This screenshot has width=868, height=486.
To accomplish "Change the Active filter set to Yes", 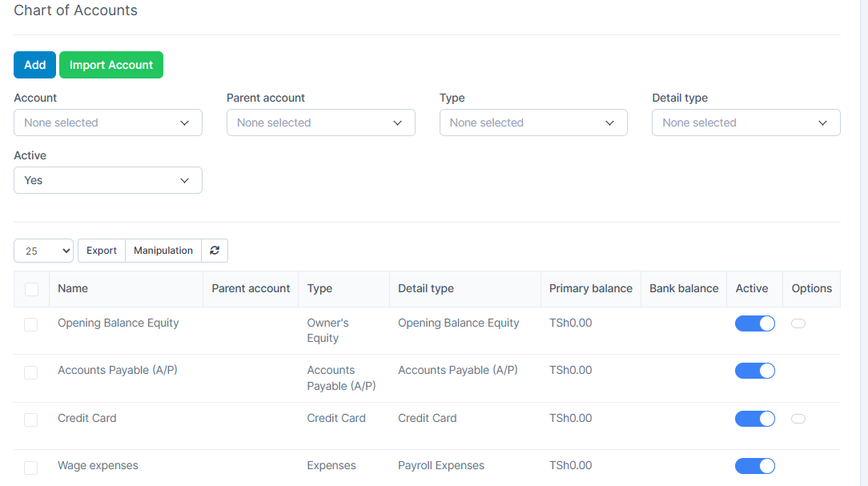I will 108,180.
